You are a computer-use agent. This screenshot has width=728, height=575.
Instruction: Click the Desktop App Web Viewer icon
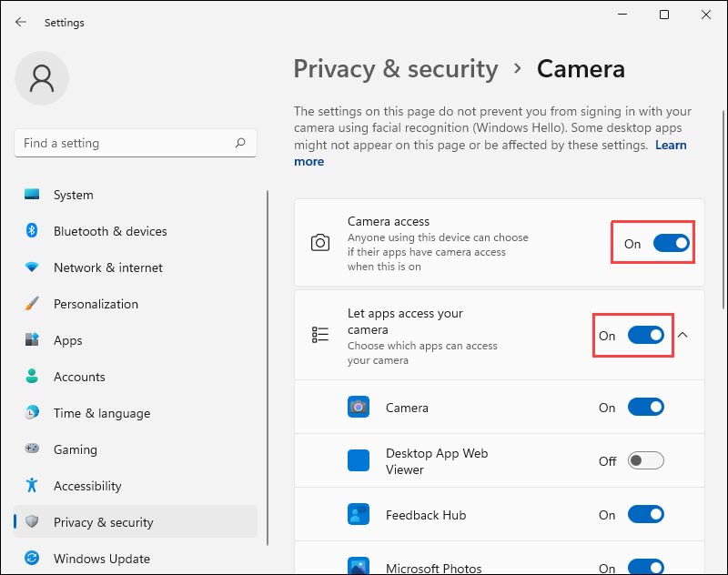(x=359, y=460)
